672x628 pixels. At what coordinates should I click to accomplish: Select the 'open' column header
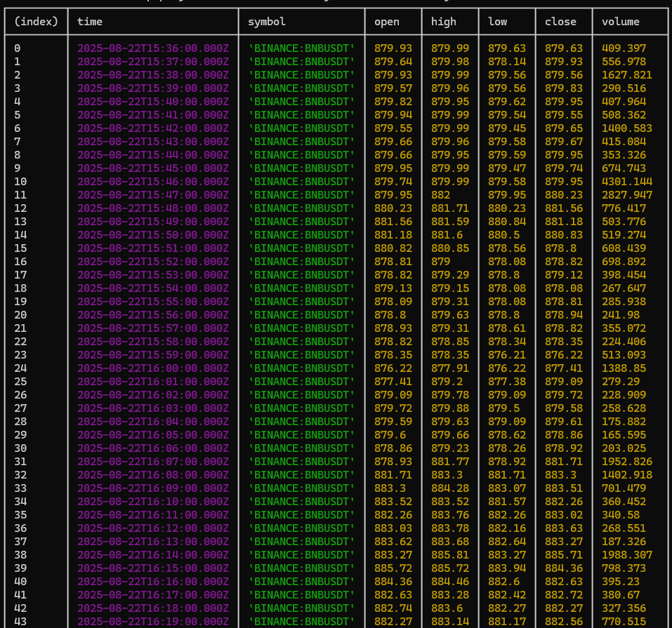coord(387,22)
